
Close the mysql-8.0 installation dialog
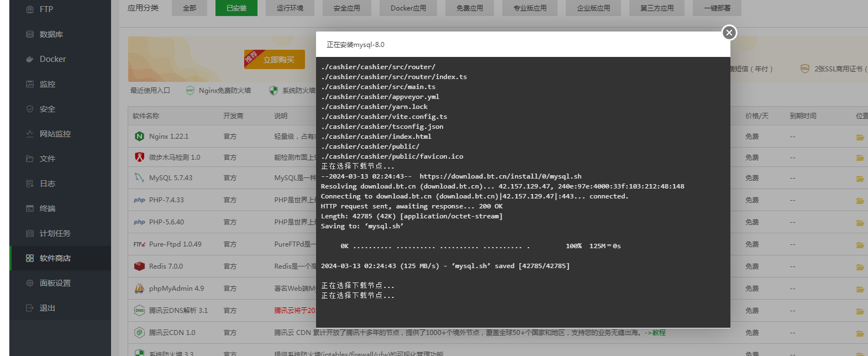[729, 33]
